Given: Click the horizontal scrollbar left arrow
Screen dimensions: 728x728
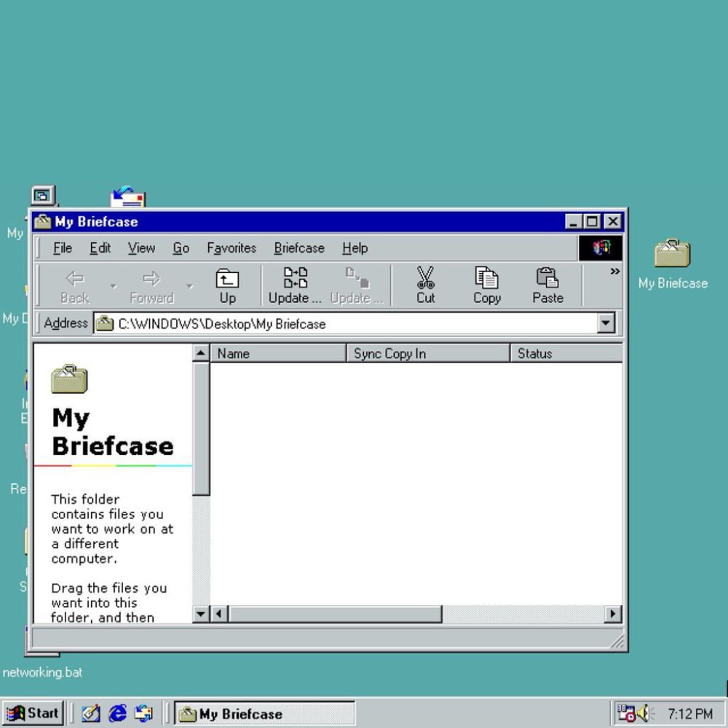Looking at the screenshot, I should tap(218, 614).
